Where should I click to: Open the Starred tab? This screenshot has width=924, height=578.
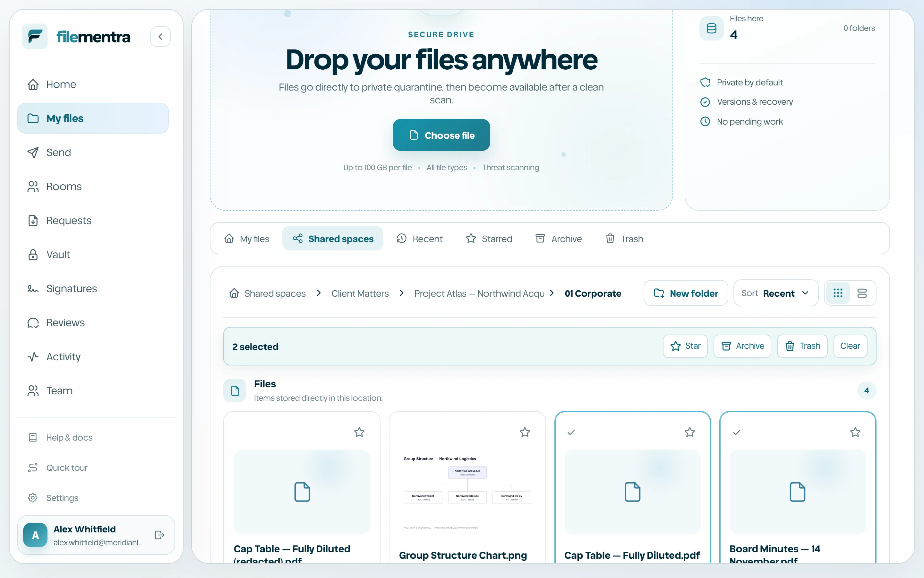pos(489,239)
